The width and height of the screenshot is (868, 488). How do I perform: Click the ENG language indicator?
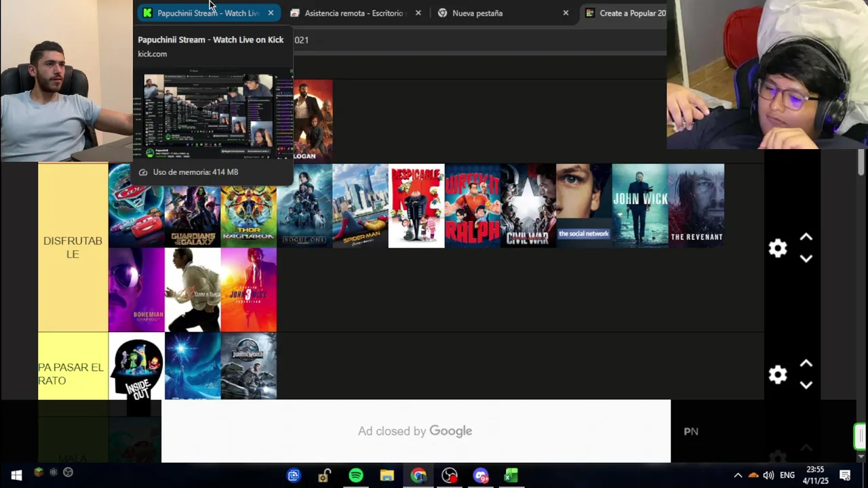click(787, 475)
